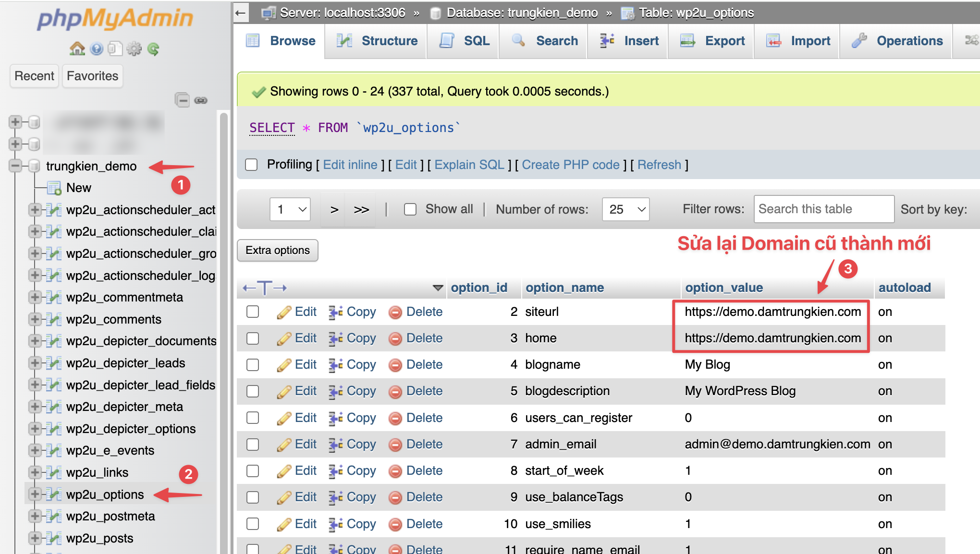Viewport: 980px width, 554px height.
Task: Select the users_can_register row checkbox
Action: point(253,418)
